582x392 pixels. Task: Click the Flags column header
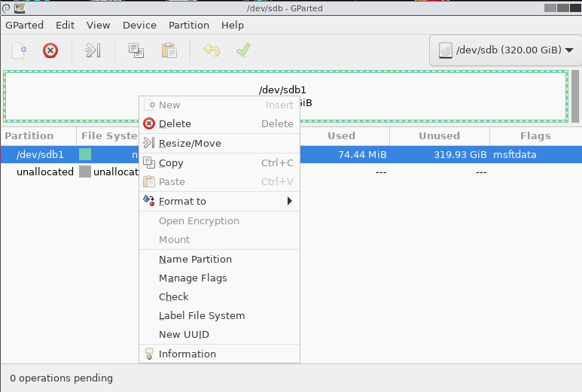tap(535, 136)
